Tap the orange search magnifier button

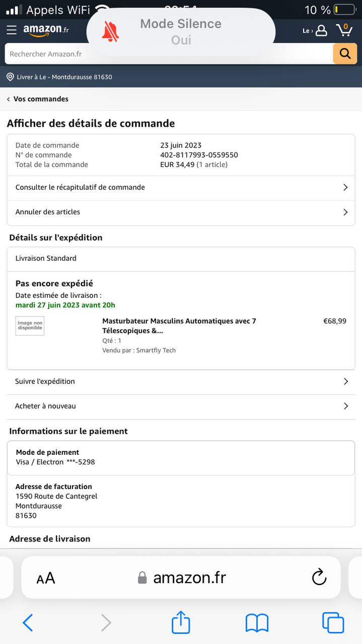click(345, 54)
